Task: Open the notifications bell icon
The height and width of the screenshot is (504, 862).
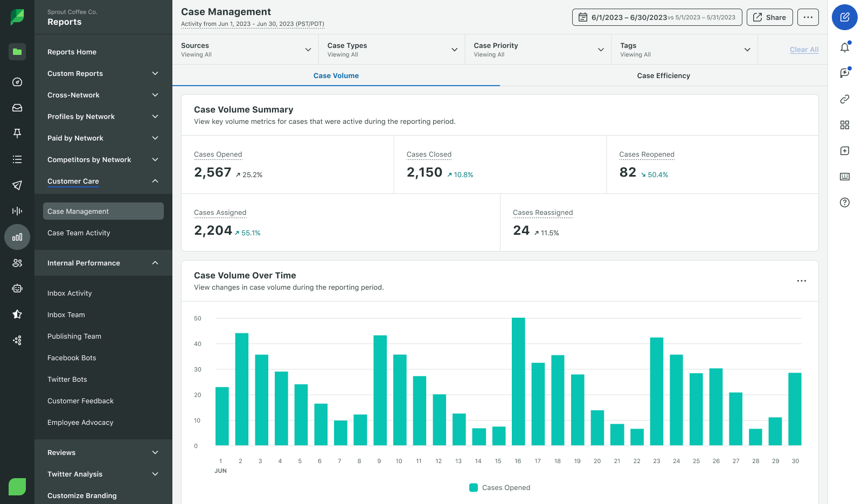Action: coord(844,47)
